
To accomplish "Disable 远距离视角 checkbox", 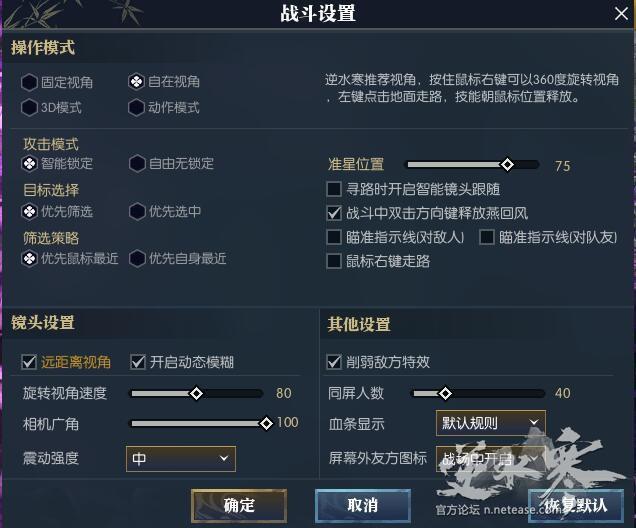I will click(30, 362).
